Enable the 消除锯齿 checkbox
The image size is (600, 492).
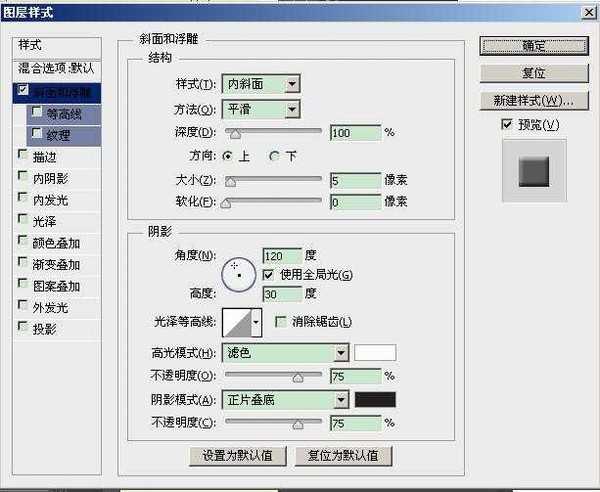tap(280, 322)
